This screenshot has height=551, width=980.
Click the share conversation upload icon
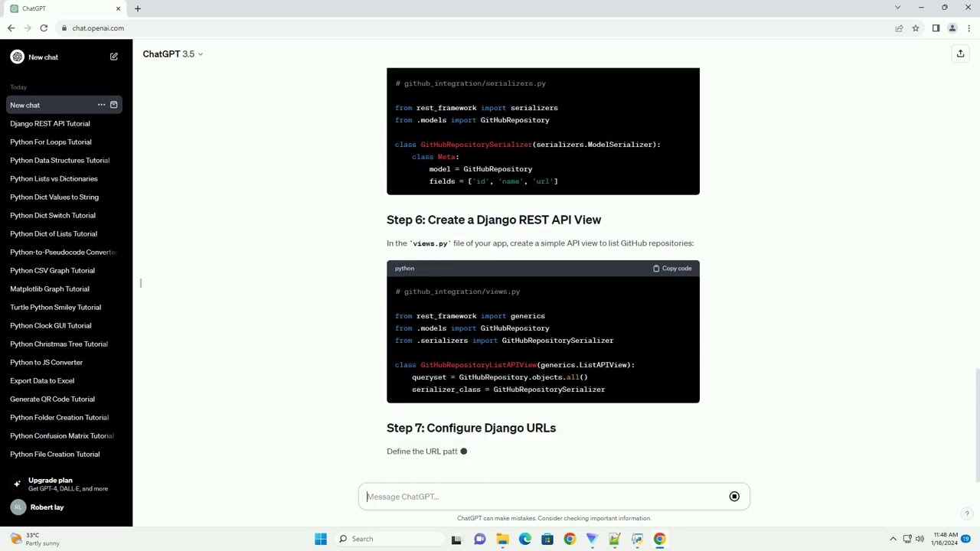click(960, 54)
